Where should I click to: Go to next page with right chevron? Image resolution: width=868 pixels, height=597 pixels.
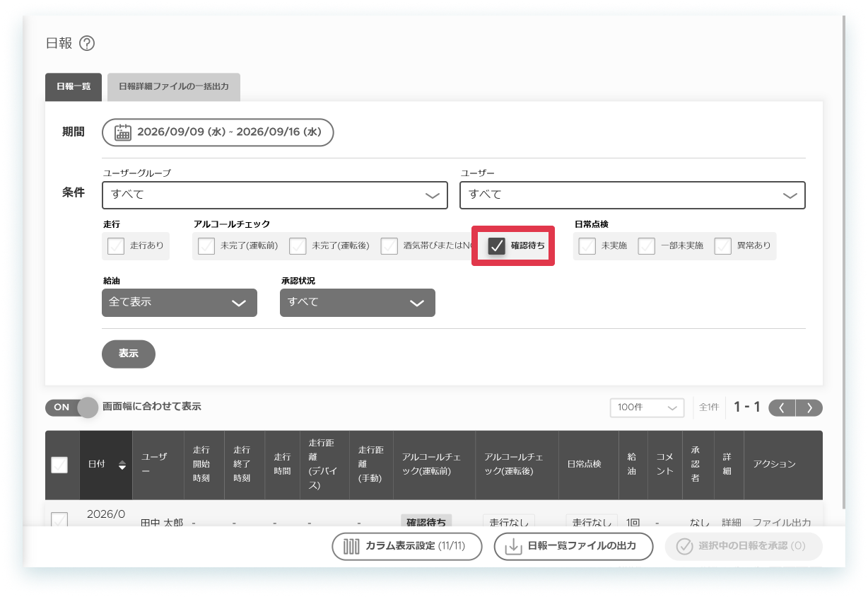tap(809, 407)
